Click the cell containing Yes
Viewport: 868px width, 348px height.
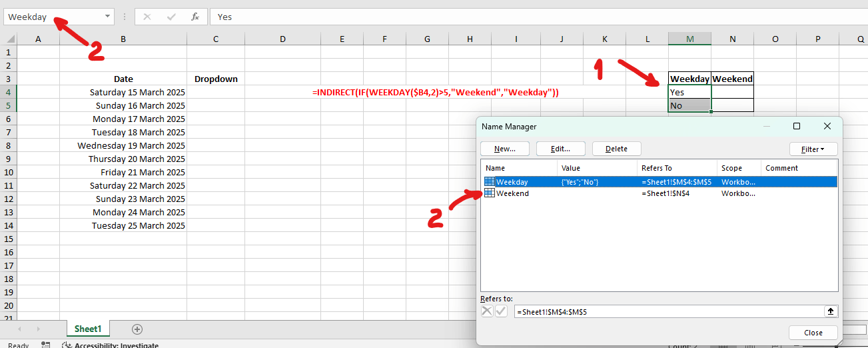pos(689,92)
